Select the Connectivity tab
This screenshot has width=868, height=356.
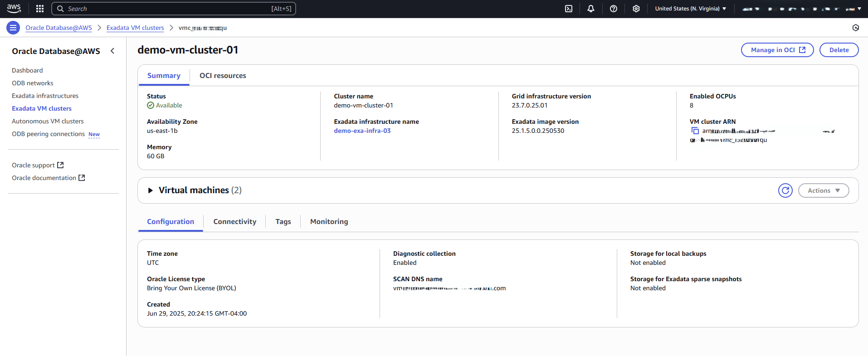(235, 222)
